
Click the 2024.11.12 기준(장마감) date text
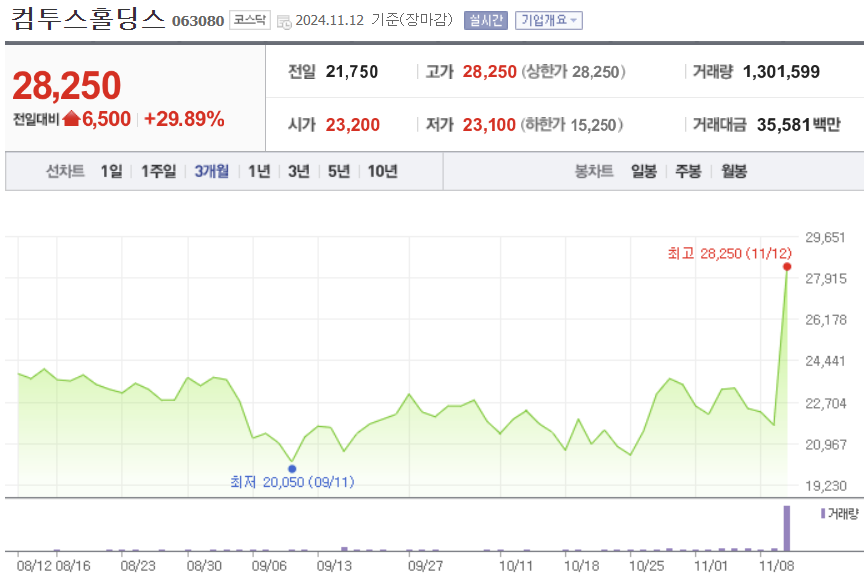click(x=374, y=20)
